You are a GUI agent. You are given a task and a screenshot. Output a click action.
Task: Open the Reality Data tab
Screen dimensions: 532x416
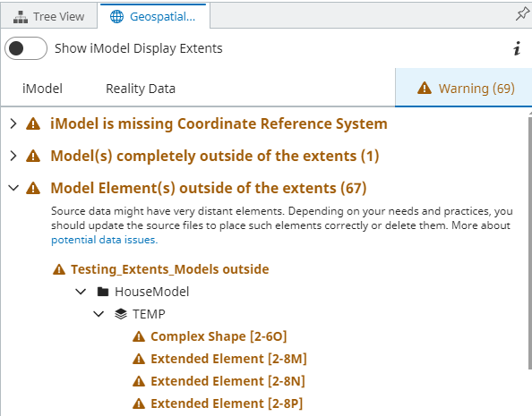(141, 89)
